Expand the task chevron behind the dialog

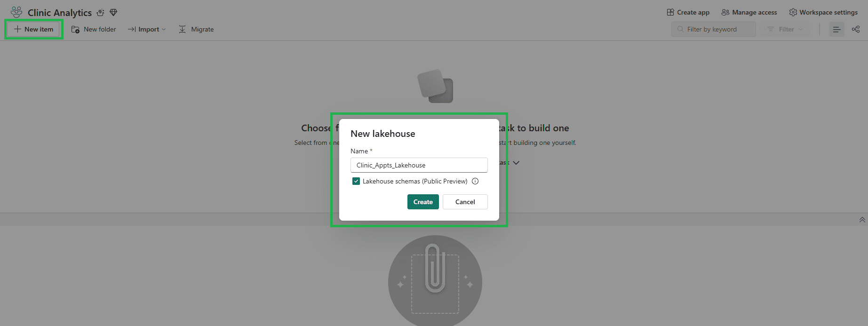[516, 163]
